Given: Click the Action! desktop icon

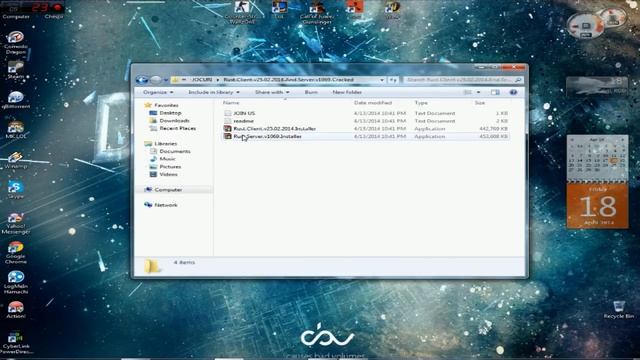Looking at the screenshot, I should (16, 309).
